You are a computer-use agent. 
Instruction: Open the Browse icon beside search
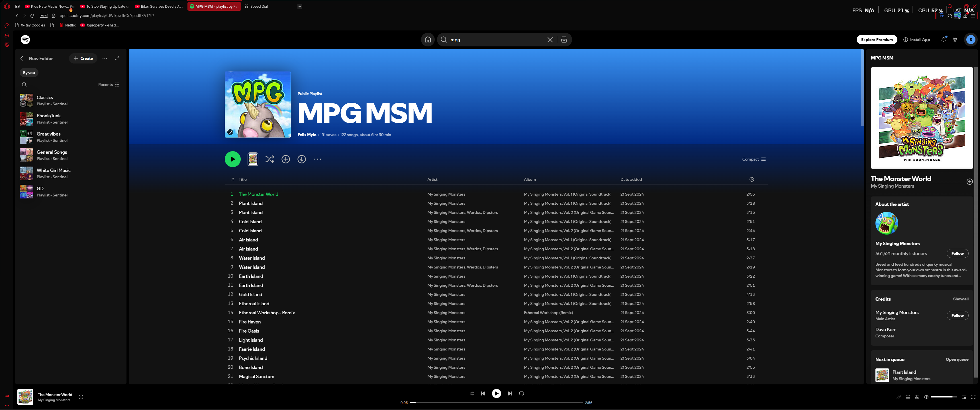click(564, 40)
